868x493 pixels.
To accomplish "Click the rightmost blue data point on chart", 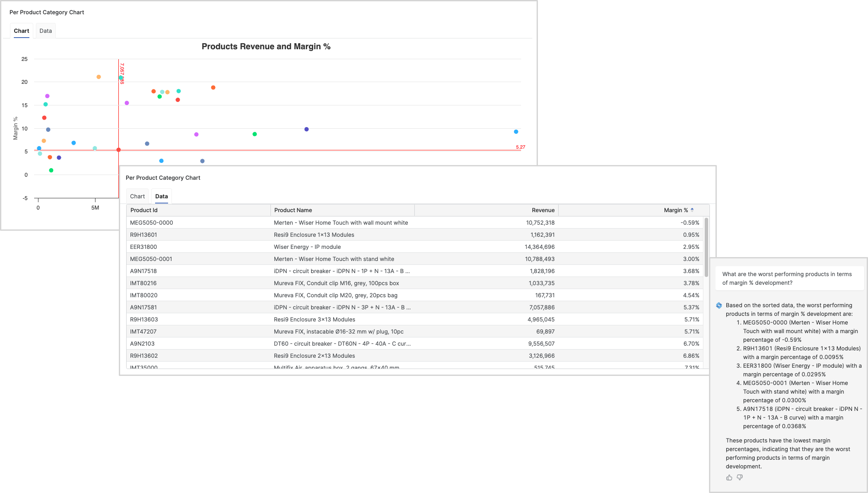I will coord(516,132).
